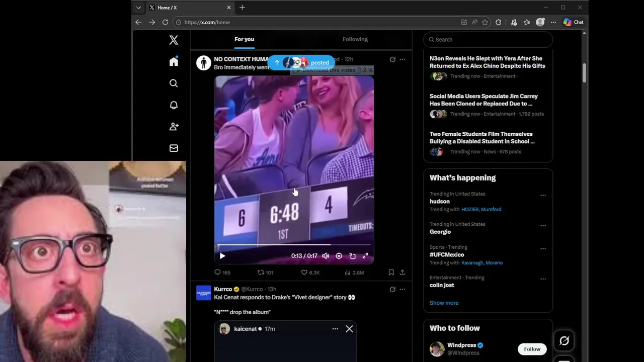
Task: Open more options on NO CONTEXT HUMANS post
Action: click(x=402, y=59)
